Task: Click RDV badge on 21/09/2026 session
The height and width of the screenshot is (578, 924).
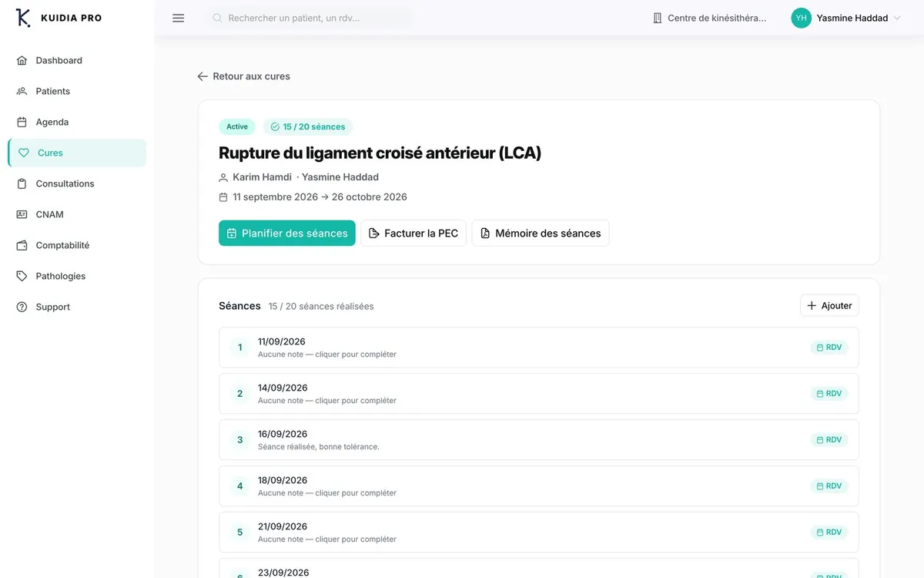Action: [829, 533]
